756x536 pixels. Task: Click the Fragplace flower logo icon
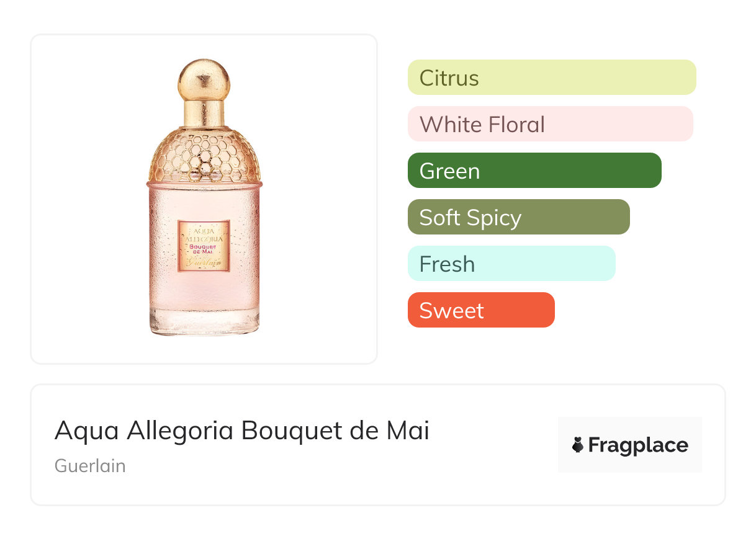point(578,445)
